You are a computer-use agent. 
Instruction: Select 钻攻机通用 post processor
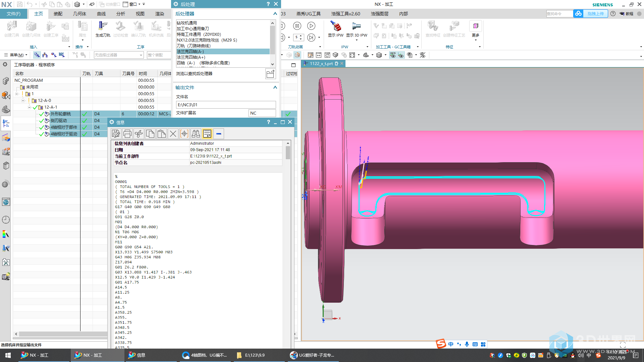coord(223,23)
